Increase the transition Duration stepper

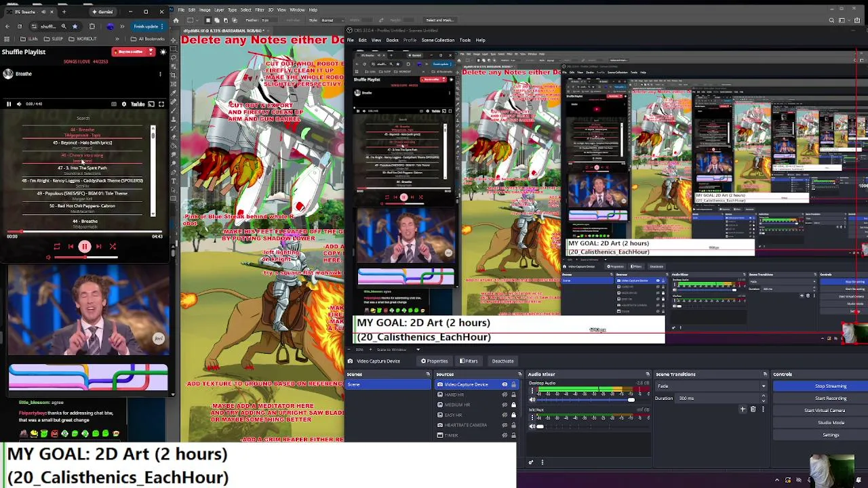763,396
